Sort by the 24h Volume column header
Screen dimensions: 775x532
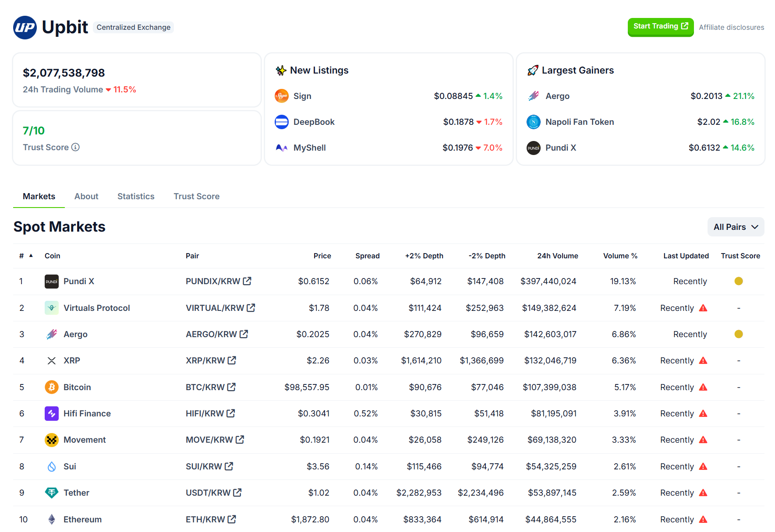[x=557, y=256]
